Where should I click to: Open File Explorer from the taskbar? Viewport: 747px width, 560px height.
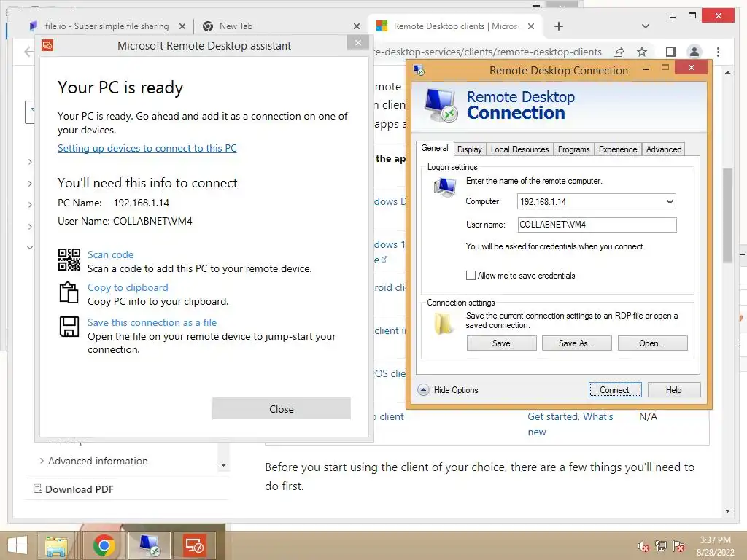55,545
